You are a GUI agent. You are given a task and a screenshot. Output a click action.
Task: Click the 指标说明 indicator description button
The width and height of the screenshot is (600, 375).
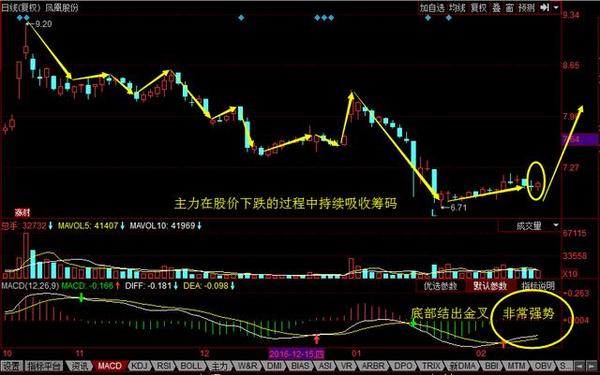(x=538, y=286)
